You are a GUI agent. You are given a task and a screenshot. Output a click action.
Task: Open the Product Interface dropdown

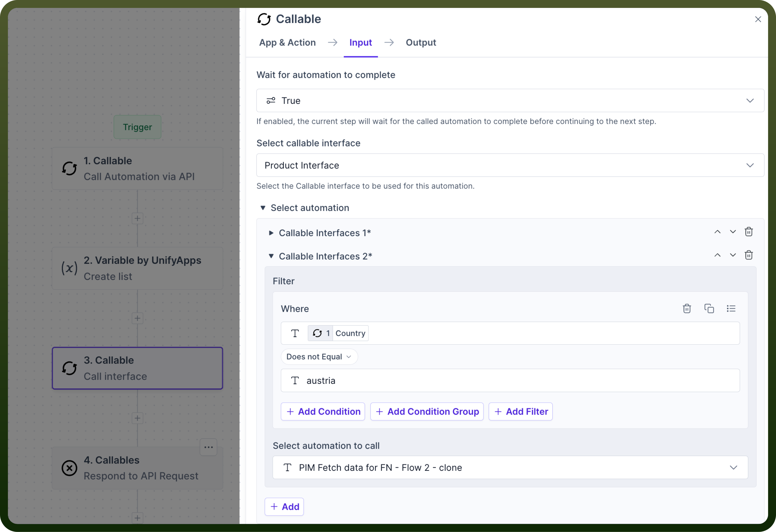point(510,165)
